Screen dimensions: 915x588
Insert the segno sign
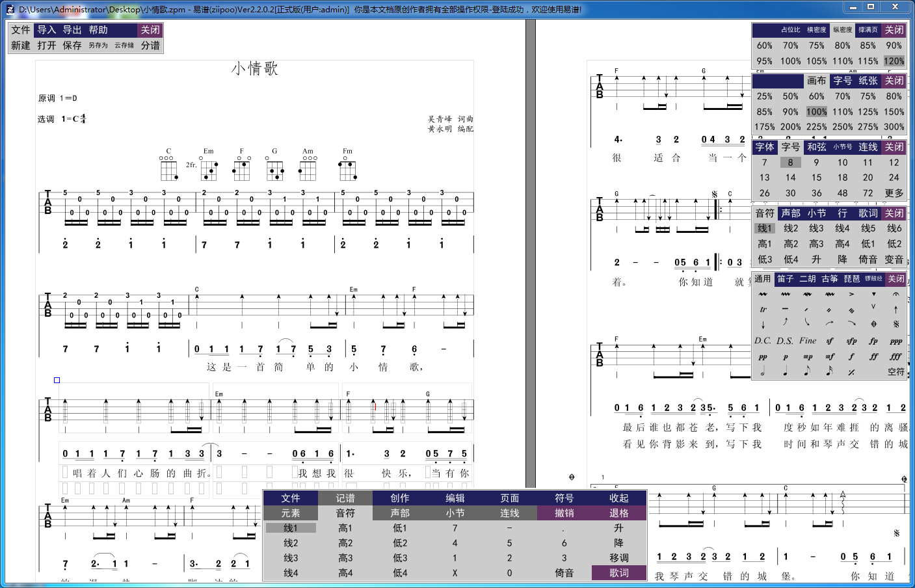[896, 324]
